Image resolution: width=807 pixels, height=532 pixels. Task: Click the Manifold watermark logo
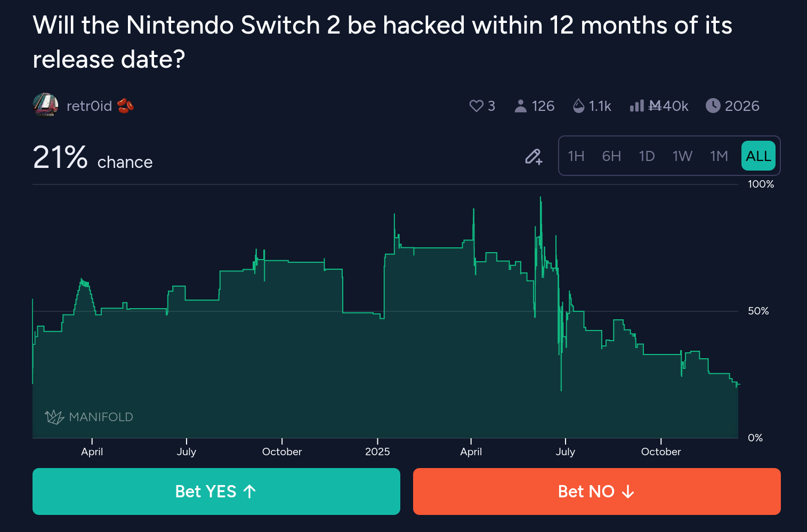point(89,417)
